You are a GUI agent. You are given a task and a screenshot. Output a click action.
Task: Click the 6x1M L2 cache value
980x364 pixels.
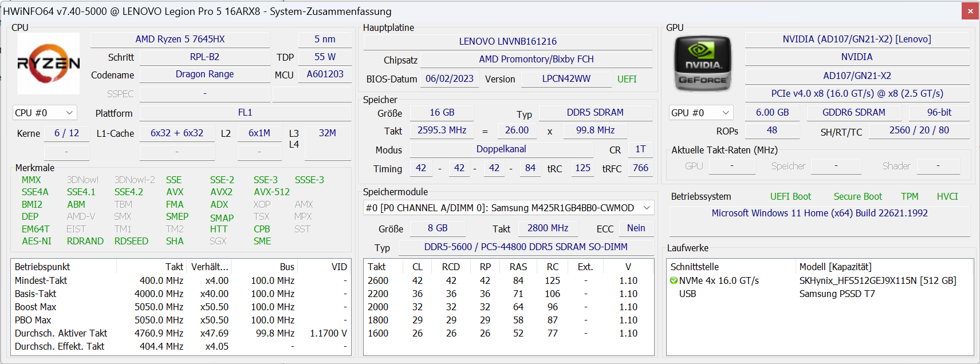259,133
